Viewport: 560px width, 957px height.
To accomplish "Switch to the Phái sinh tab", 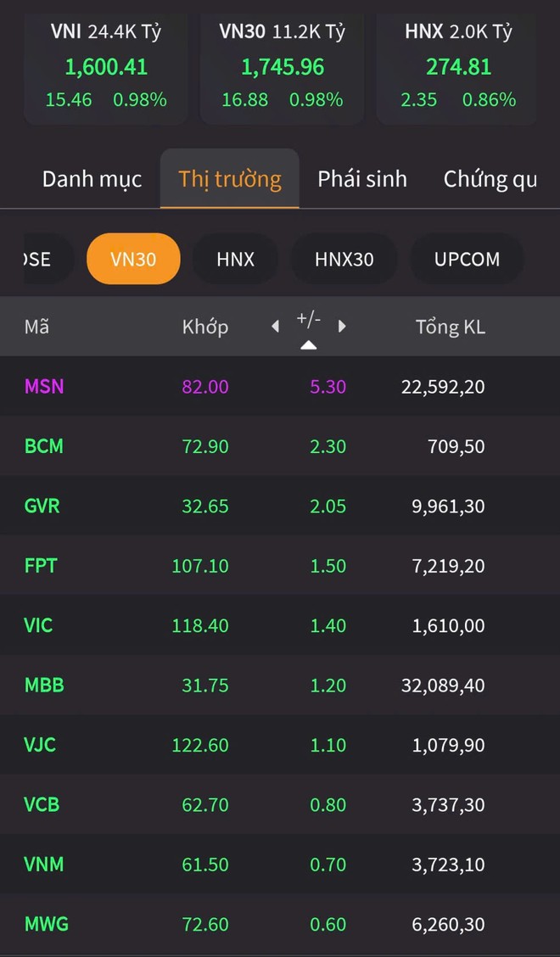I will coord(362,179).
